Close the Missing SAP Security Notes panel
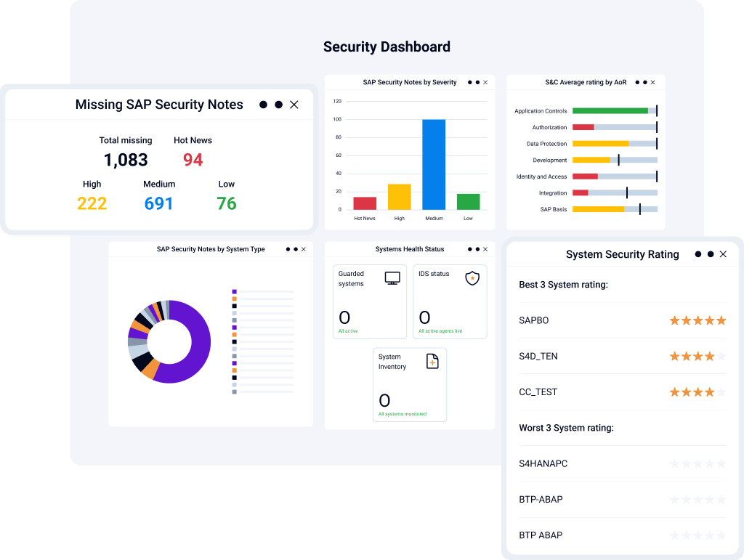Screen dimensions: 744x560 tap(294, 105)
